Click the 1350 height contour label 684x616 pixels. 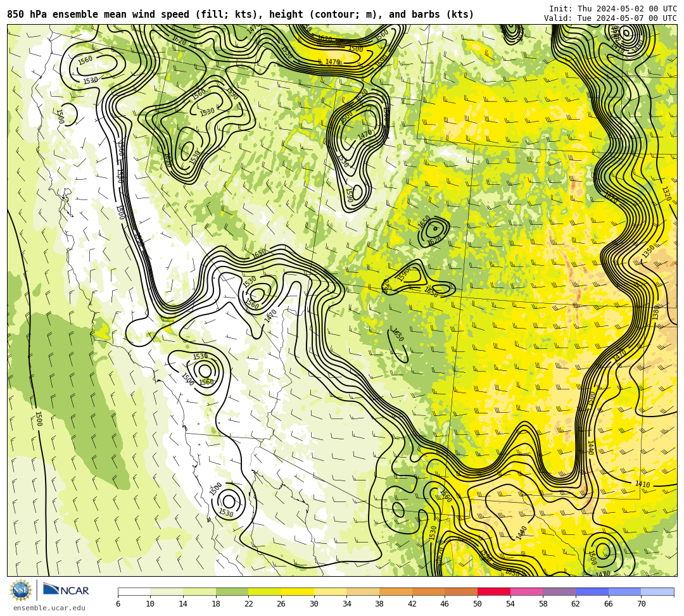coord(649,251)
